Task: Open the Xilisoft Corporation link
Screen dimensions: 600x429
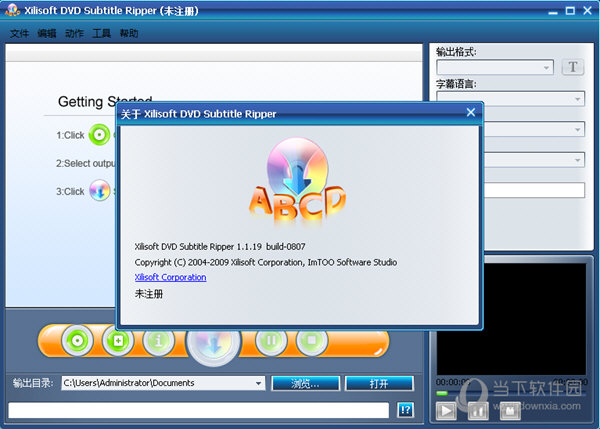Action: (170, 277)
